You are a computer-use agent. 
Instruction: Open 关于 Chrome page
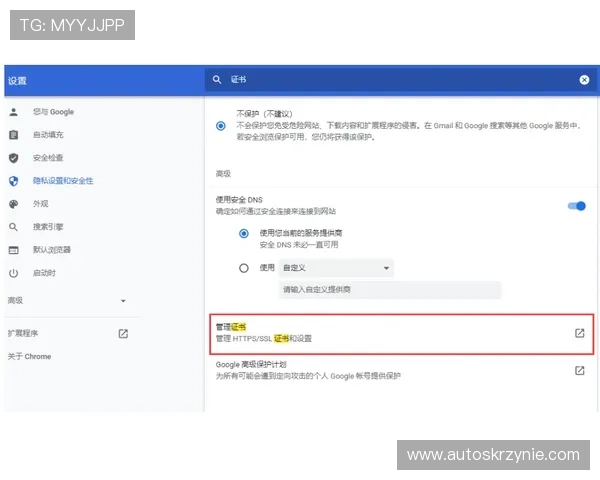click(x=29, y=356)
